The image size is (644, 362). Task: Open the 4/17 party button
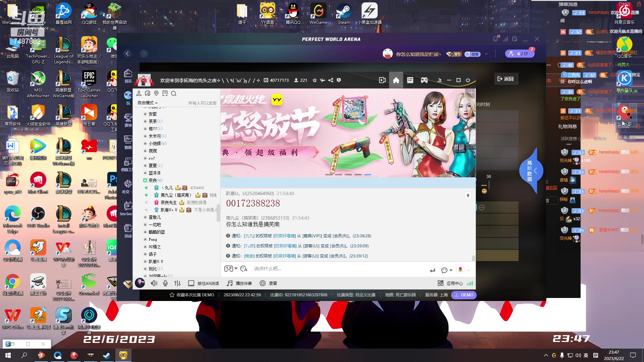(x=520, y=54)
